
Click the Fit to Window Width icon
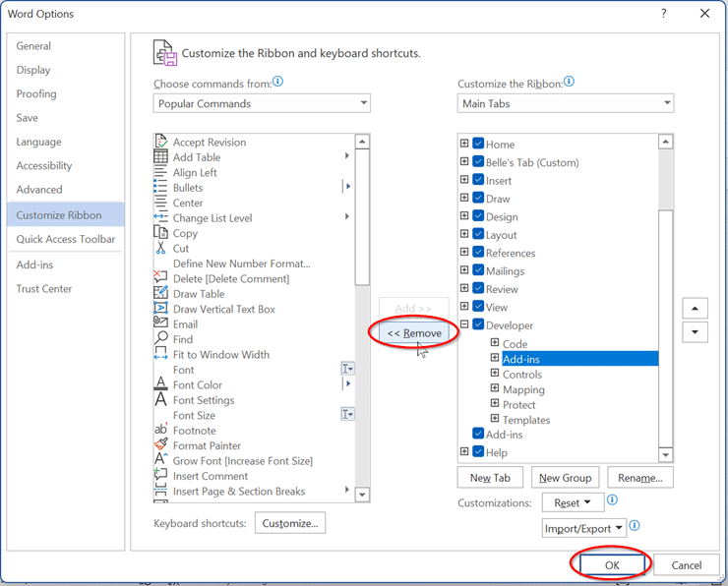(160, 353)
